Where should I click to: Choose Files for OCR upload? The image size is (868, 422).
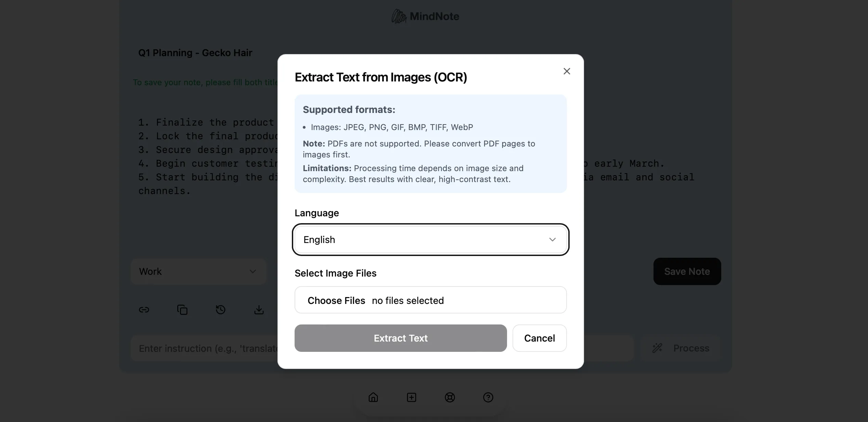336,300
